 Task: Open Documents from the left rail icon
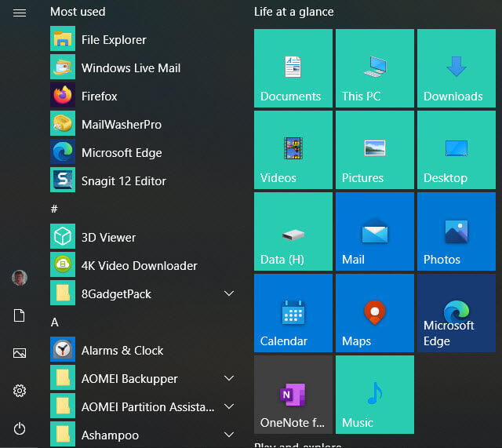[x=19, y=315]
